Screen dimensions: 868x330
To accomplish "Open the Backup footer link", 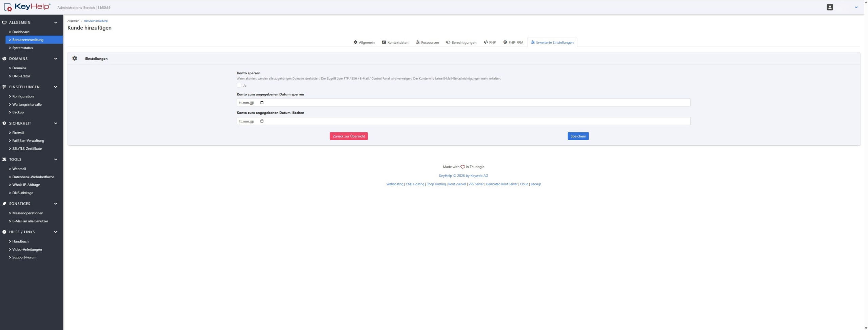I will 536,184.
